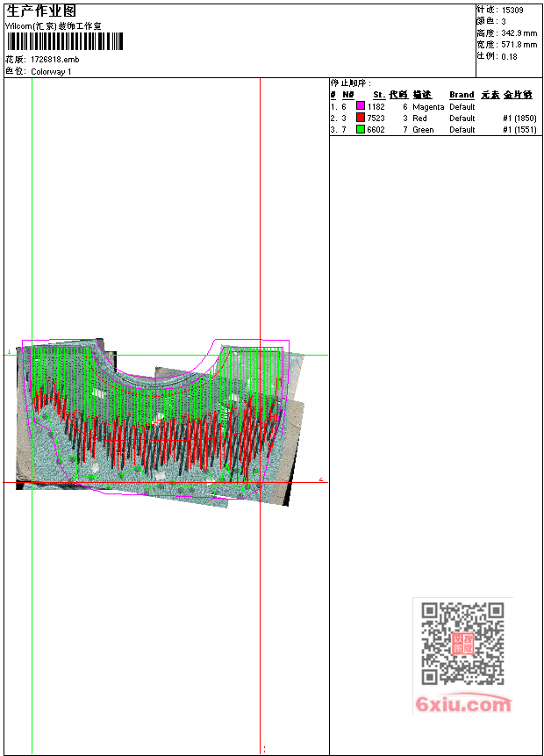Screen dimensions: 544x756
Task: Click the green color swatch for thread 6602
Action: pos(361,129)
